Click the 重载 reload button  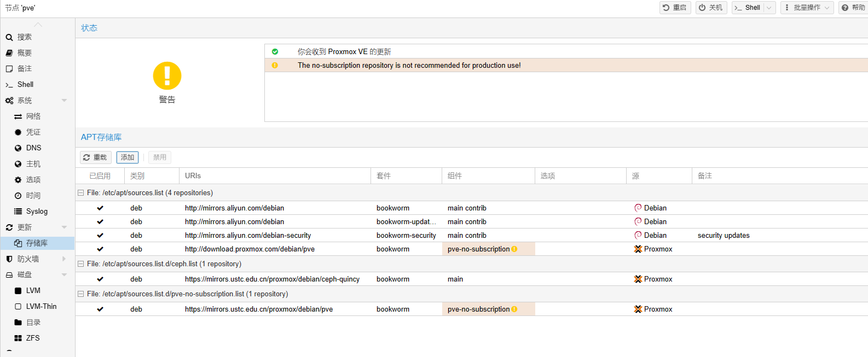point(96,157)
